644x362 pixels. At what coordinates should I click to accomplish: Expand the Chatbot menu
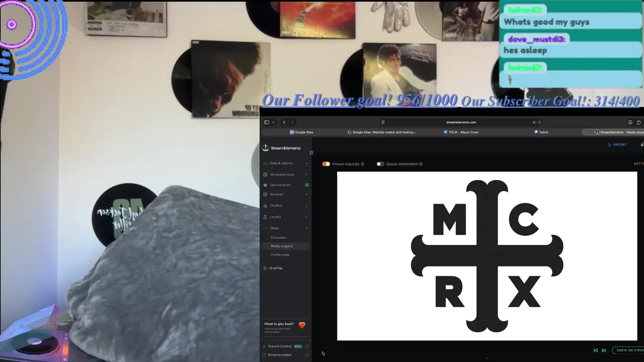coord(285,206)
